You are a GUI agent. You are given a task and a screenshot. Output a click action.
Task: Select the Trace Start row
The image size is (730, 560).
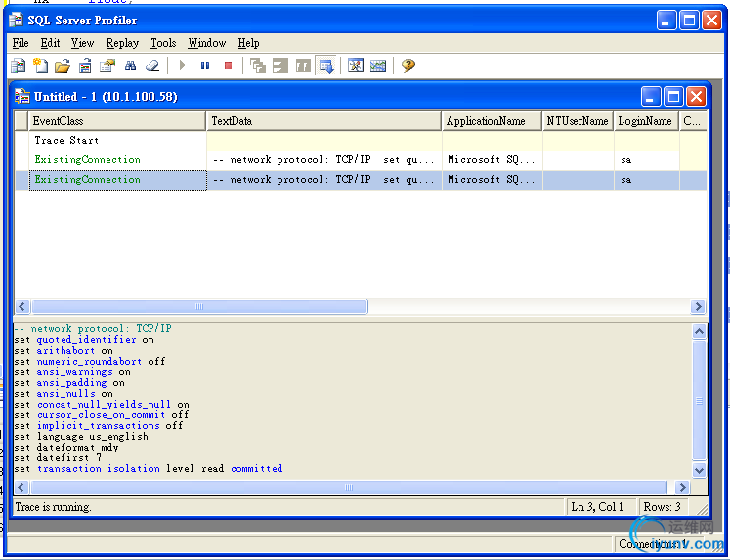point(361,141)
